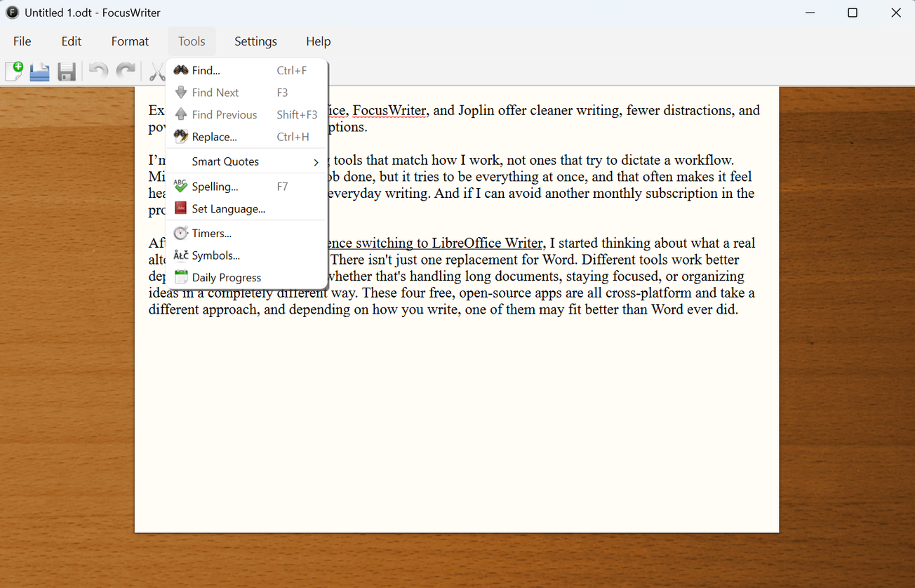Minimize the FocusWriter window
The image size is (915, 588).
(x=809, y=13)
